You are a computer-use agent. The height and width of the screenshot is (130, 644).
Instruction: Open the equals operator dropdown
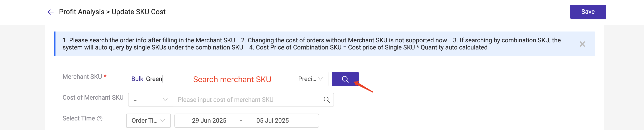coord(150,100)
